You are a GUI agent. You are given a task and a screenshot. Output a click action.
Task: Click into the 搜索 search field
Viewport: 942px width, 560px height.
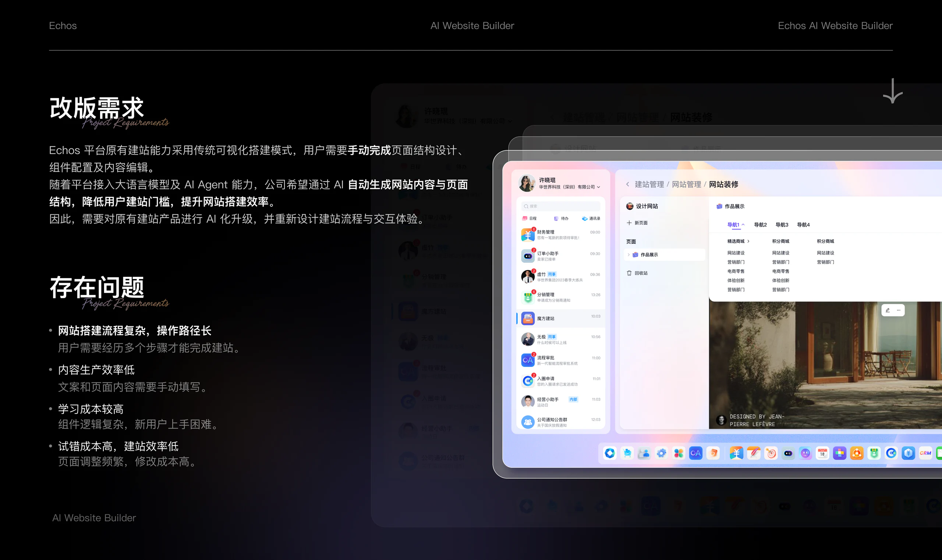[561, 206]
